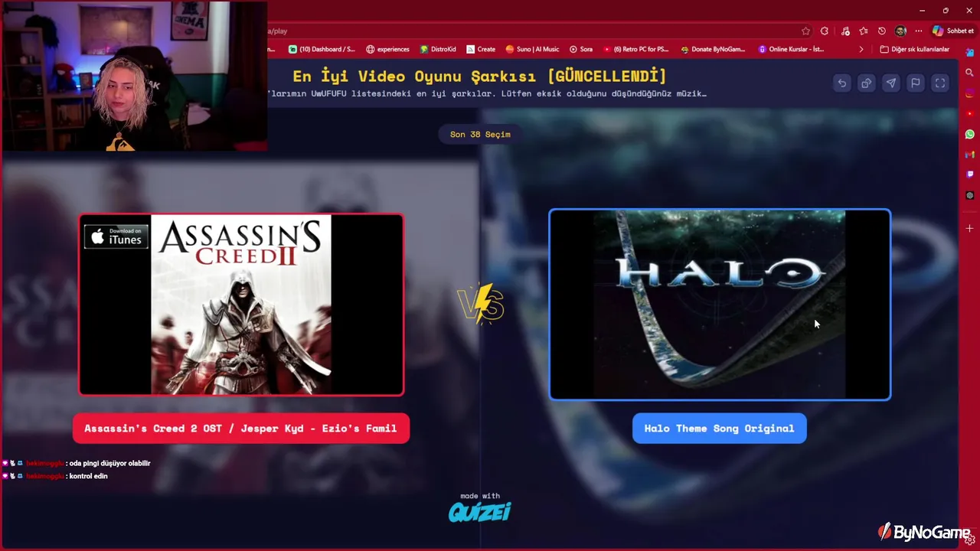The width and height of the screenshot is (980, 551).
Task: Click the browser profile avatar
Action: point(900,31)
